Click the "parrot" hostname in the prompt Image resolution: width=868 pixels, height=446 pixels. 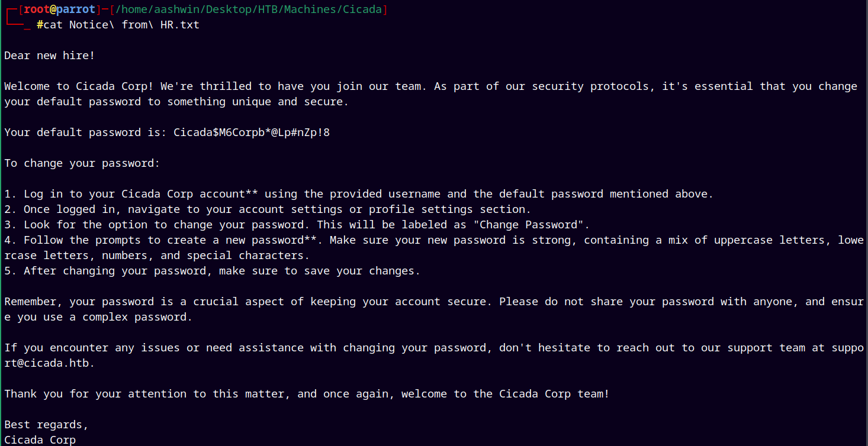click(76, 9)
